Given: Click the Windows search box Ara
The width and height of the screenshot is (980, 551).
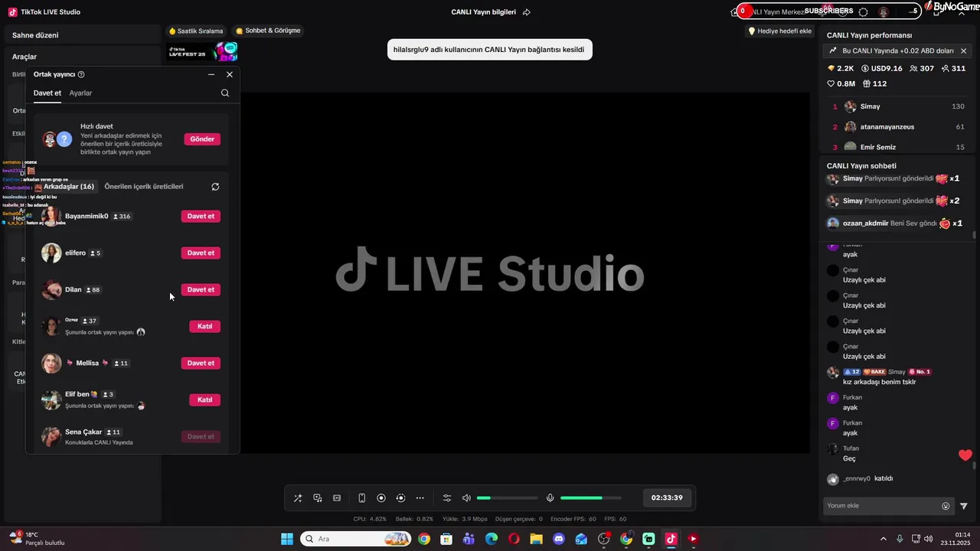Looking at the screenshot, I should pyautogui.click(x=355, y=539).
